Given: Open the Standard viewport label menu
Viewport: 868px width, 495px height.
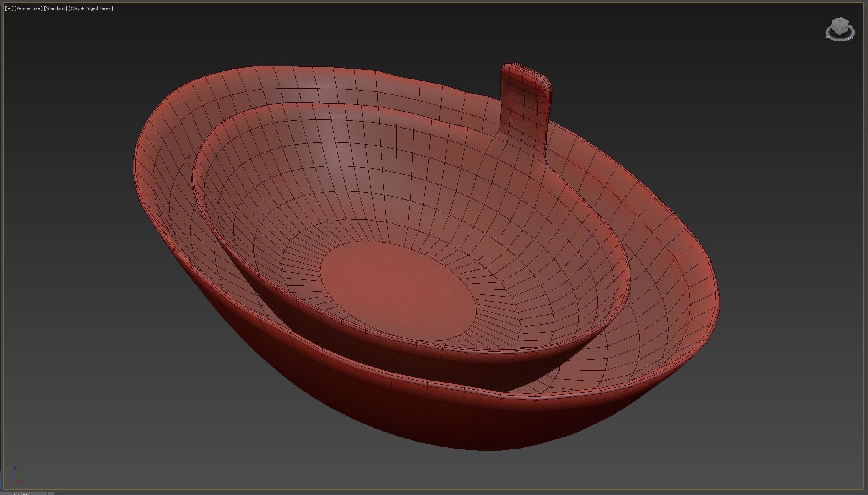Looking at the screenshot, I should [56, 8].
